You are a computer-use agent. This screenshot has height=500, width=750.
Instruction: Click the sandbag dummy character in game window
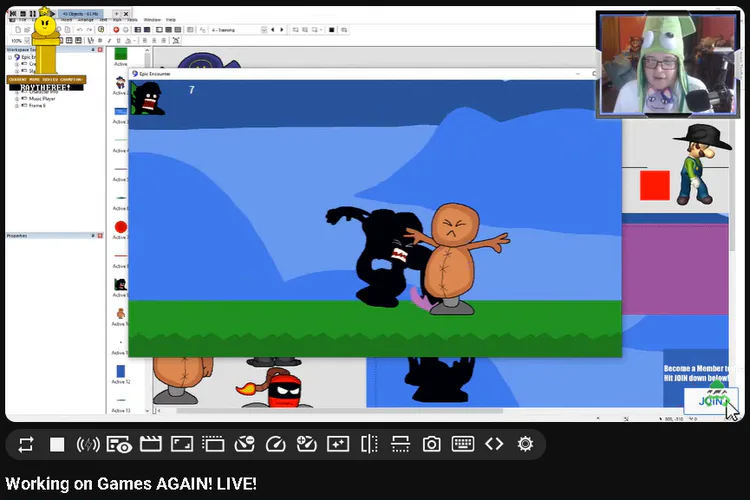453,259
